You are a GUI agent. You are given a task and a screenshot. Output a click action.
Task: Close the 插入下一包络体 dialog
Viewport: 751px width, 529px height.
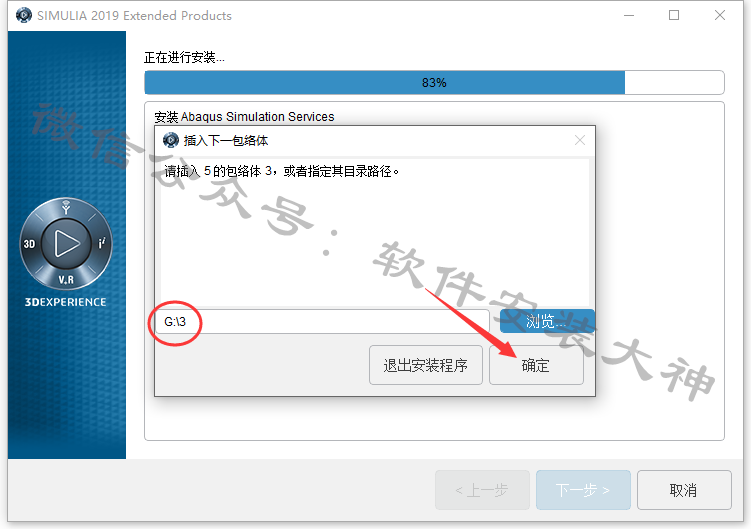tap(580, 140)
